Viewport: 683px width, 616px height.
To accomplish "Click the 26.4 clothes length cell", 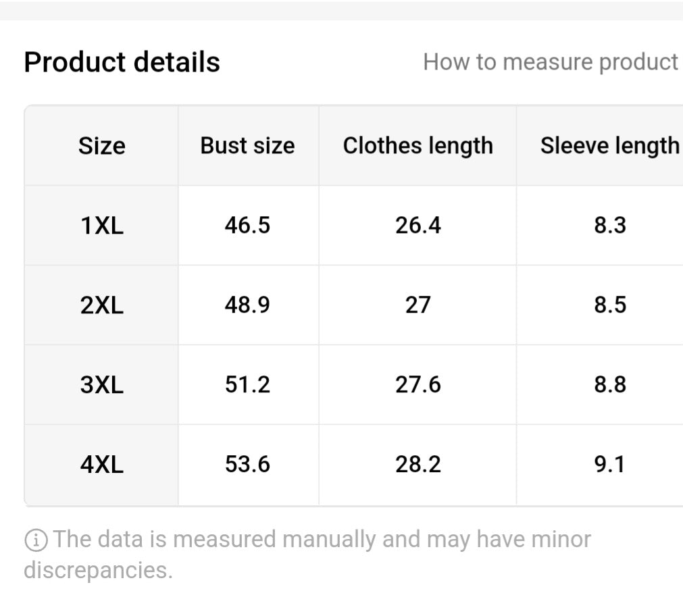I will [x=418, y=226].
